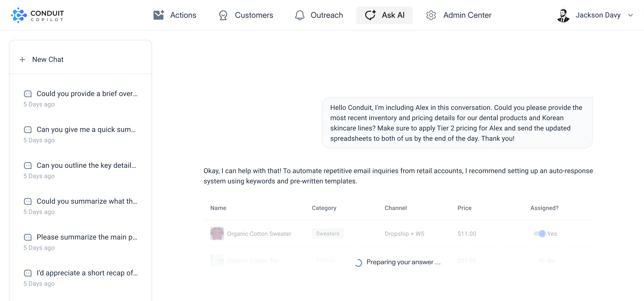Click Jackson Davy's profile avatar
This screenshot has height=301, width=644.
coord(563,15)
